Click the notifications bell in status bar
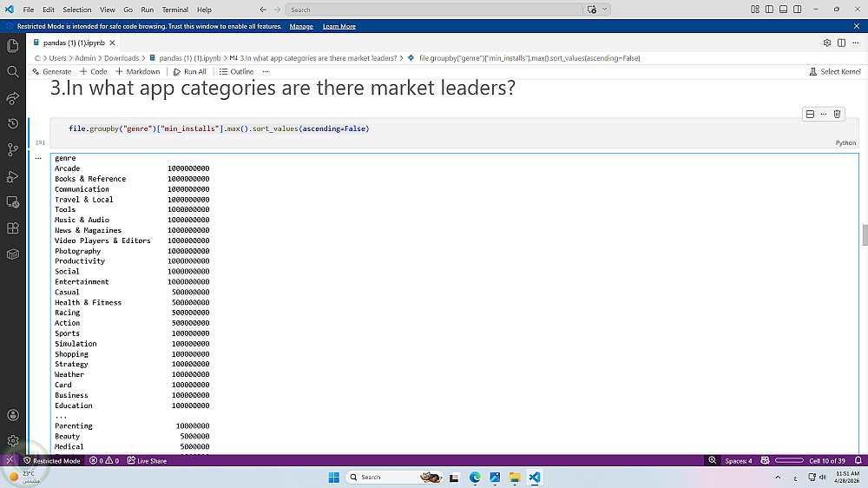This screenshot has height=488, width=868. pos(858,460)
